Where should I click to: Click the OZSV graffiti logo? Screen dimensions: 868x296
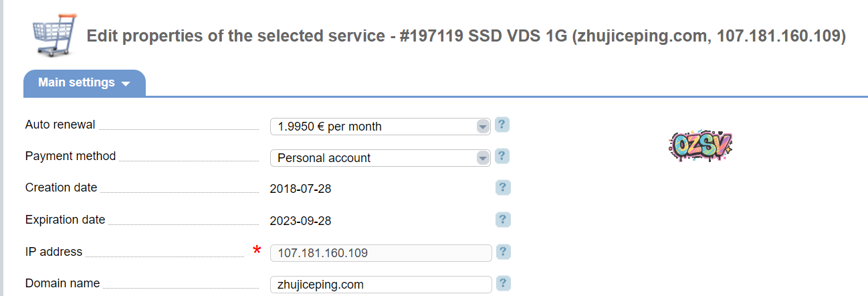(x=700, y=145)
